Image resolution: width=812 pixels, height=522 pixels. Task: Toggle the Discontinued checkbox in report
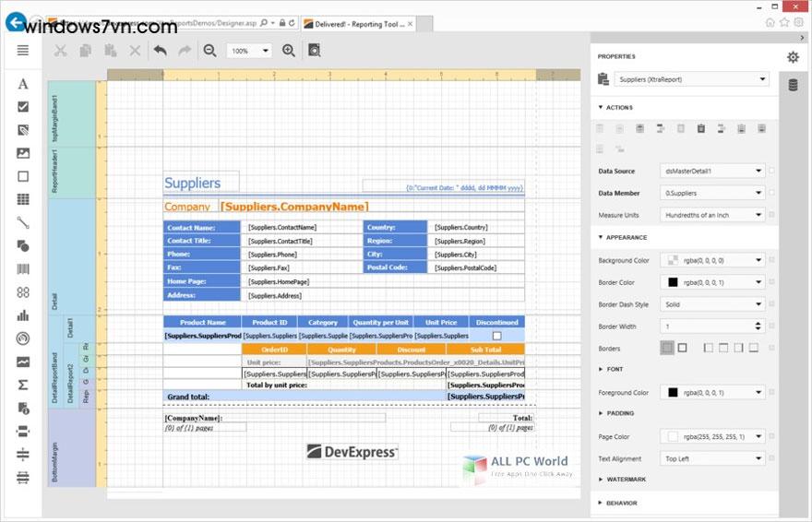[496, 337]
